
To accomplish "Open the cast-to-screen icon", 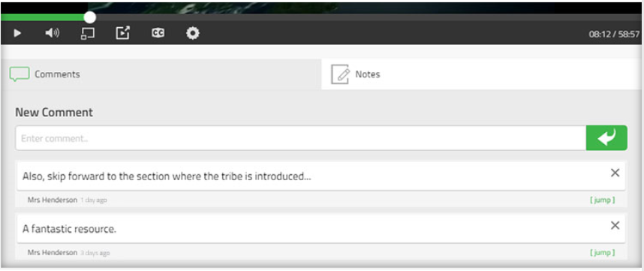I will click(88, 33).
